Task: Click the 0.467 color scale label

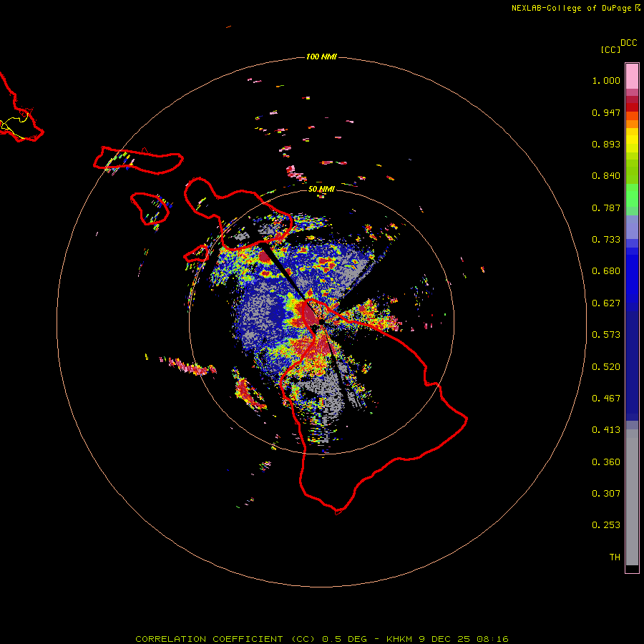Action: point(606,399)
